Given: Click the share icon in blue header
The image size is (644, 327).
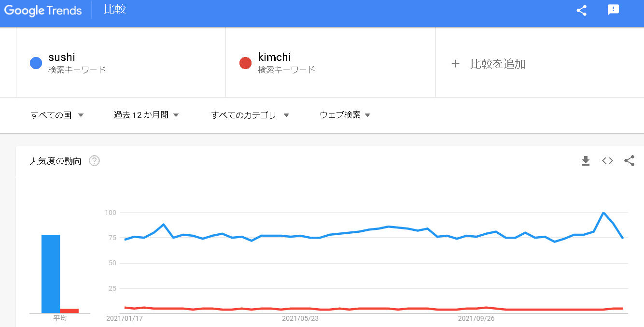Looking at the screenshot, I should 582,11.
